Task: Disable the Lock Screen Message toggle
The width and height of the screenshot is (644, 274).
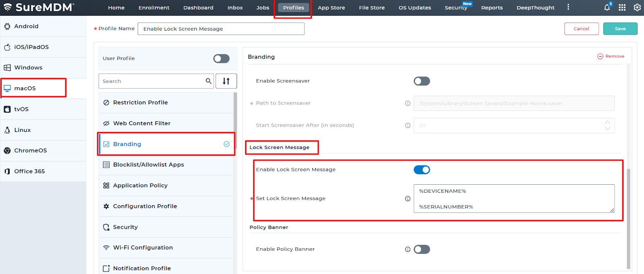Action: (x=422, y=170)
